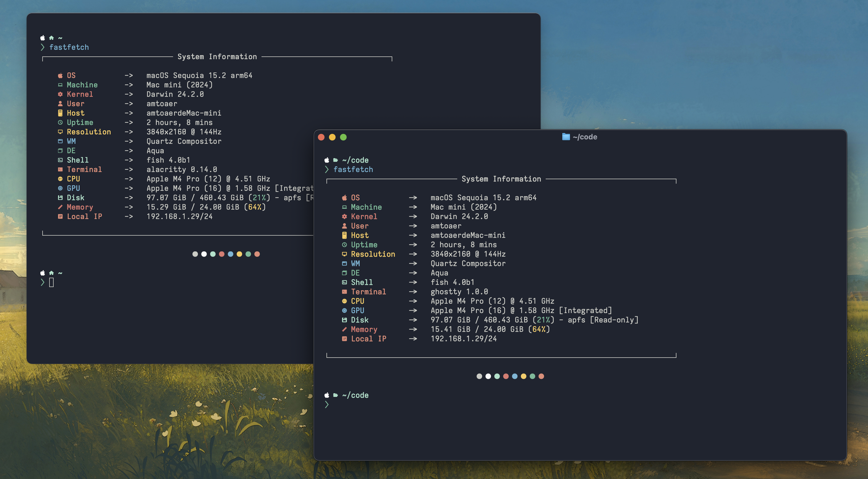Click the '~/code' path in Ghostty bottom prompt
Screen dimensions: 868x479
(355, 395)
